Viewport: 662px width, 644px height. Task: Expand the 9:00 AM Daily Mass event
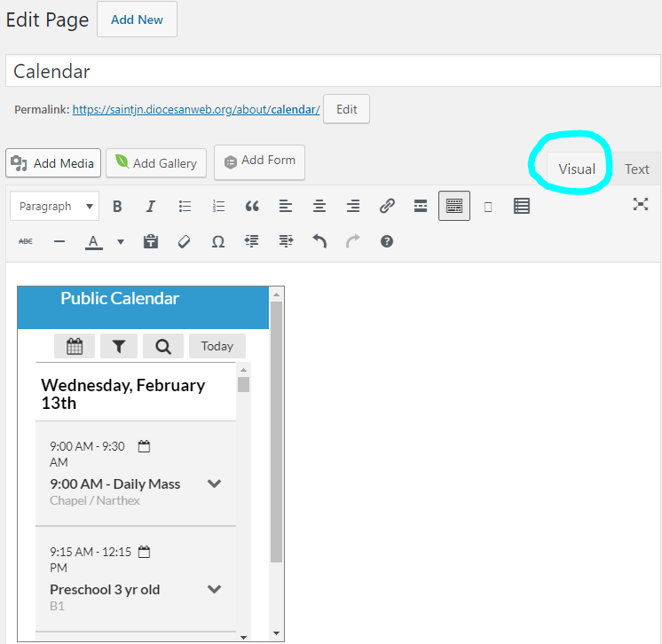pyautogui.click(x=214, y=484)
